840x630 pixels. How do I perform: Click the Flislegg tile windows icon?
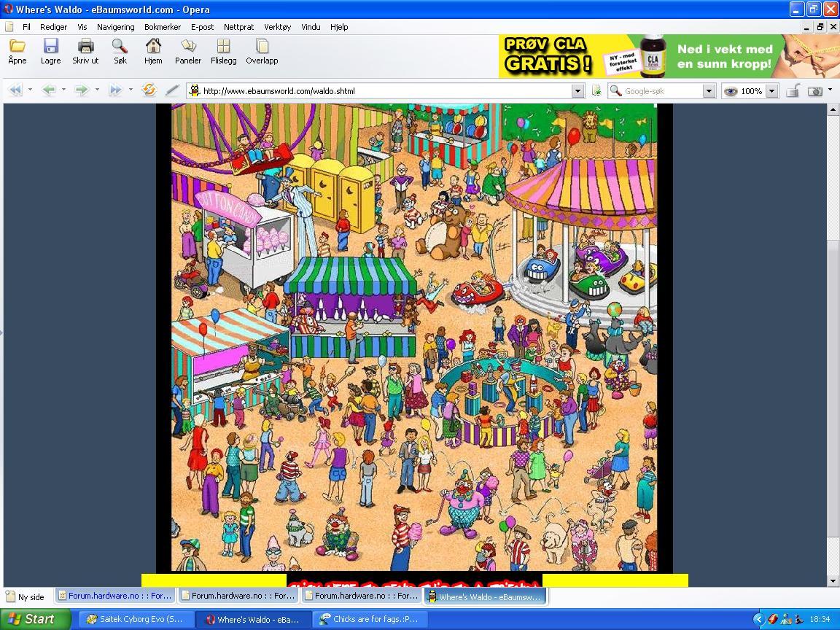223,46
